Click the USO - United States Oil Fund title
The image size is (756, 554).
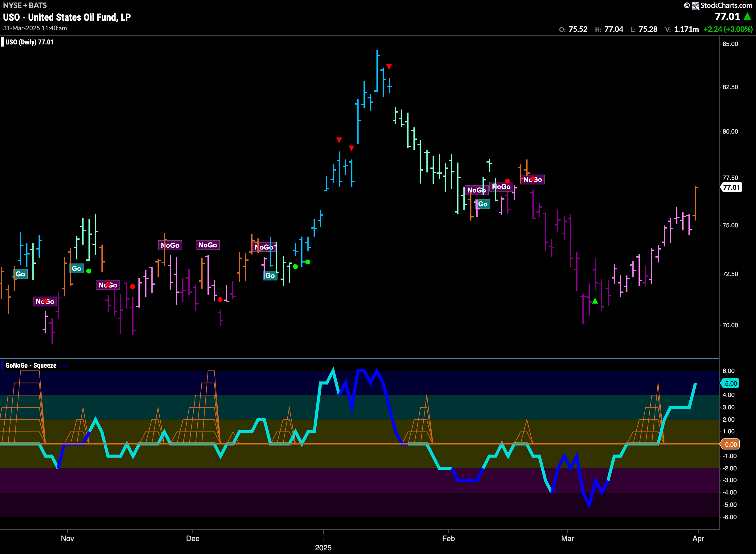point(67,17)
